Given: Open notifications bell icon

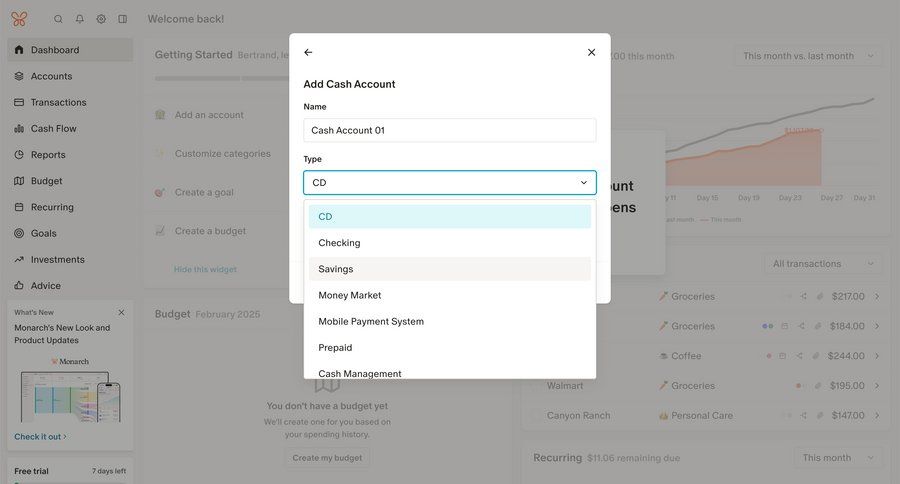Looking at the screenshot, I should tap(80, 19).
